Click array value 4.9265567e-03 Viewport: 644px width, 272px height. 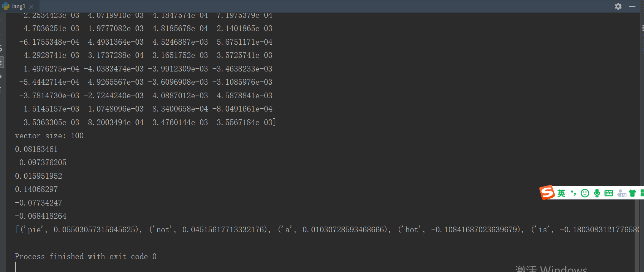(x=116, y=82)
